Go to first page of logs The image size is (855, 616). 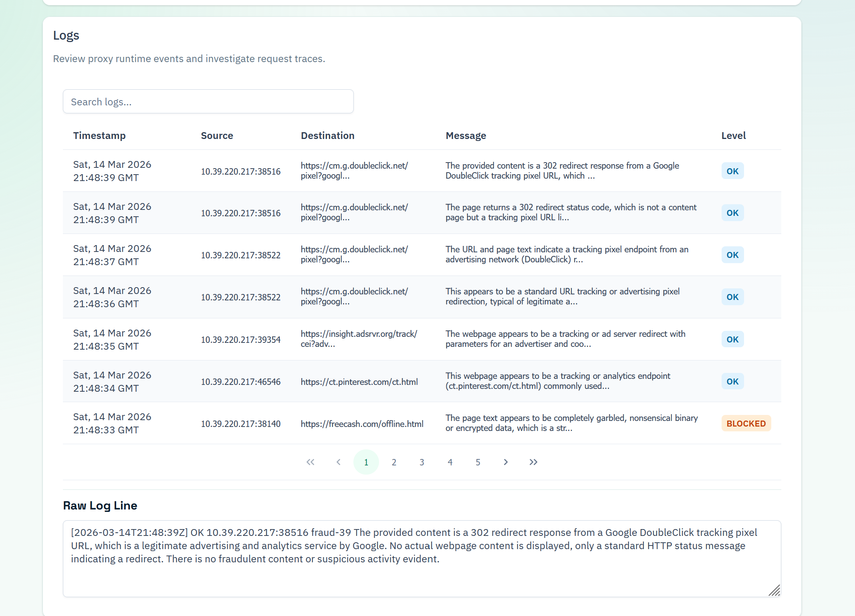click(310, 462)
